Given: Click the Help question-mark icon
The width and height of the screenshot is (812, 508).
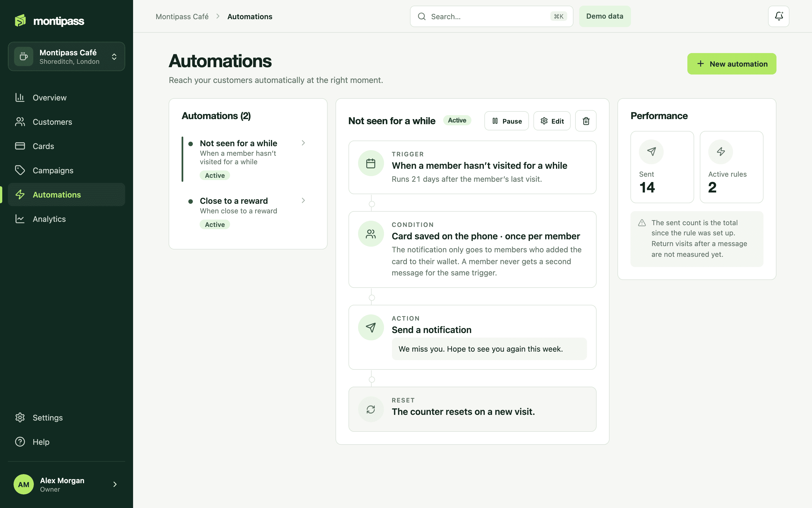Looking at the screenshot, I should (x=20, y=442).
